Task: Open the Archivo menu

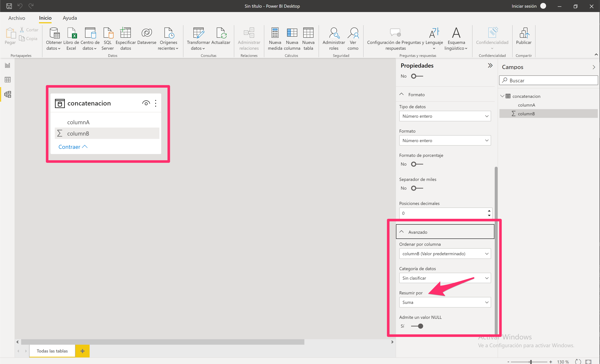Action: (x=17, y=18)
